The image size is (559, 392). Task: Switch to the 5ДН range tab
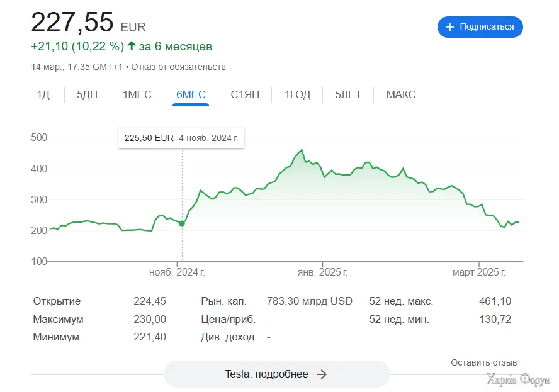click(88, 95)
